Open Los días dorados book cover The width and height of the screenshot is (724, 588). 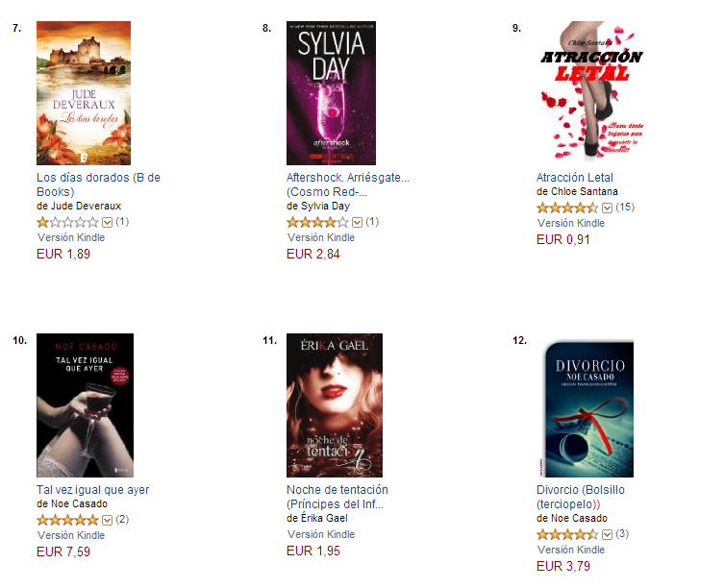tap(84, 93)
